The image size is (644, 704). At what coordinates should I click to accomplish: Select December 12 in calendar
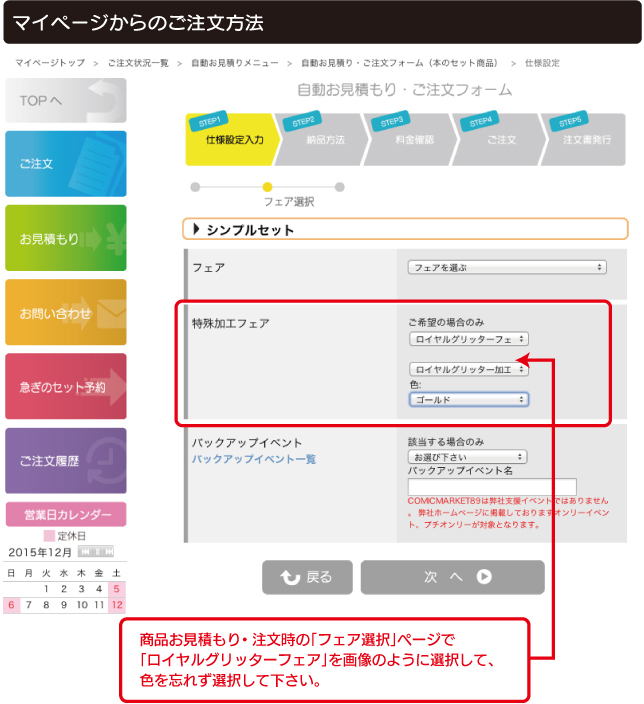tap(117, 605)
